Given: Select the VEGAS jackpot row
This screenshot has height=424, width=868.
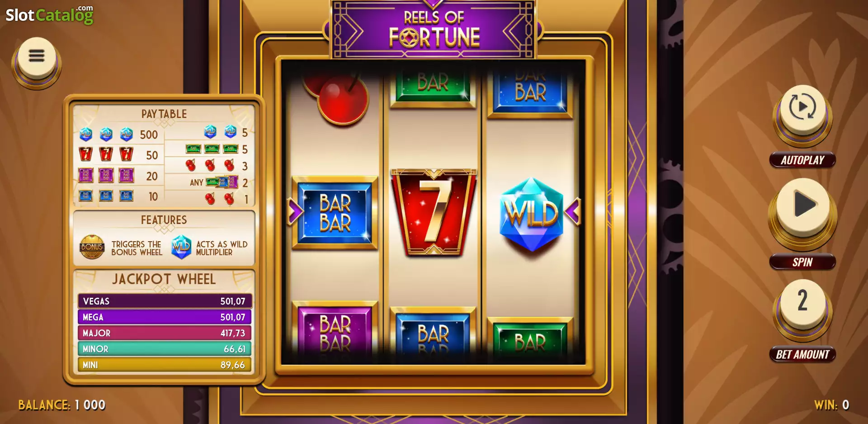Looking at the screenshot, I should tap(165, 301).
